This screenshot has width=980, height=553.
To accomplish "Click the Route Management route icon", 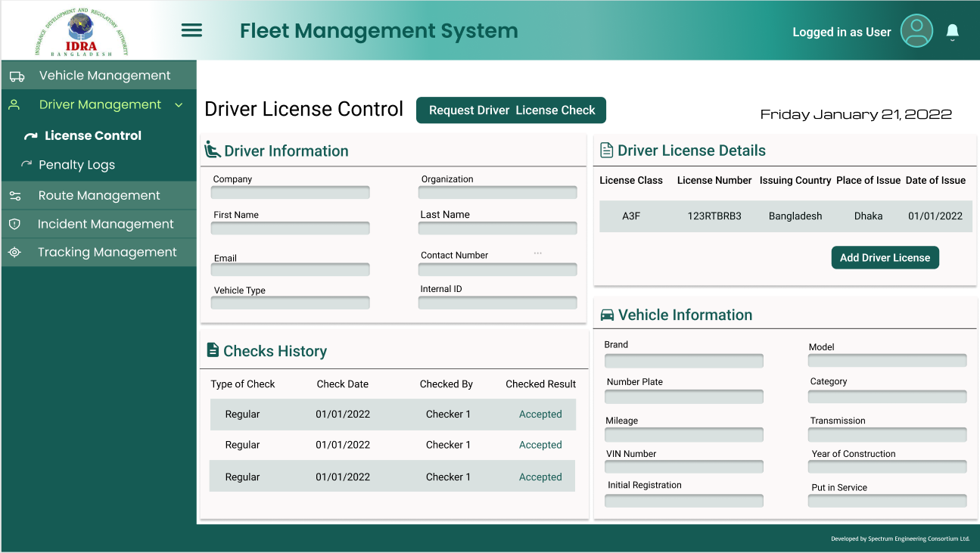I will (x=15, y=196).
